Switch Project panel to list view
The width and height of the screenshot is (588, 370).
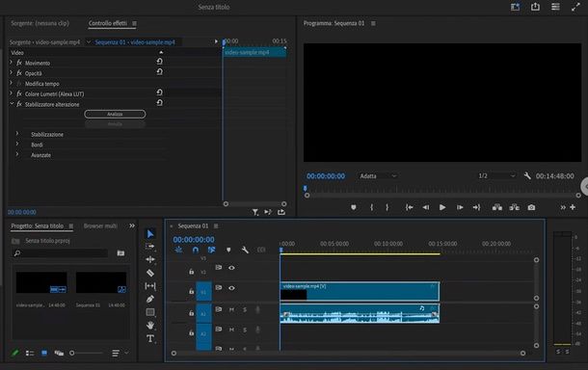[x=30, y=353]
